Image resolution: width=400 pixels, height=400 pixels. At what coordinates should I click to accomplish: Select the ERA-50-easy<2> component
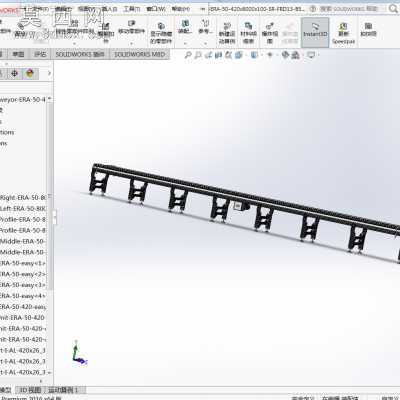click(23, 274)
